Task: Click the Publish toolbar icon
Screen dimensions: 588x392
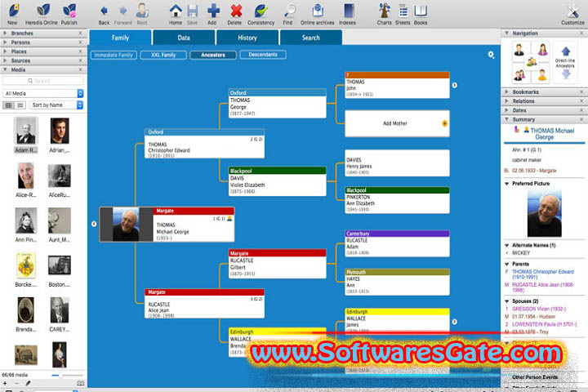Action: (69, 11)
